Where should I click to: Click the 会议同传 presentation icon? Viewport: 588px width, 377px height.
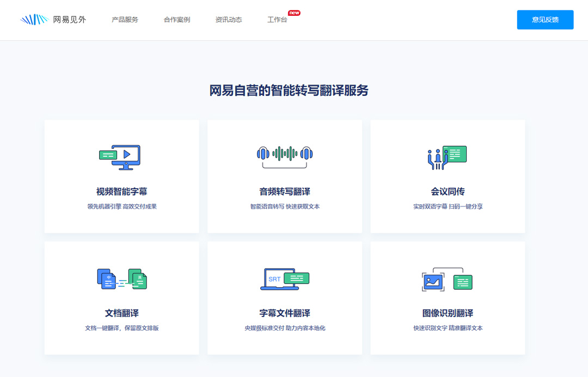click(x=447, y=156)
